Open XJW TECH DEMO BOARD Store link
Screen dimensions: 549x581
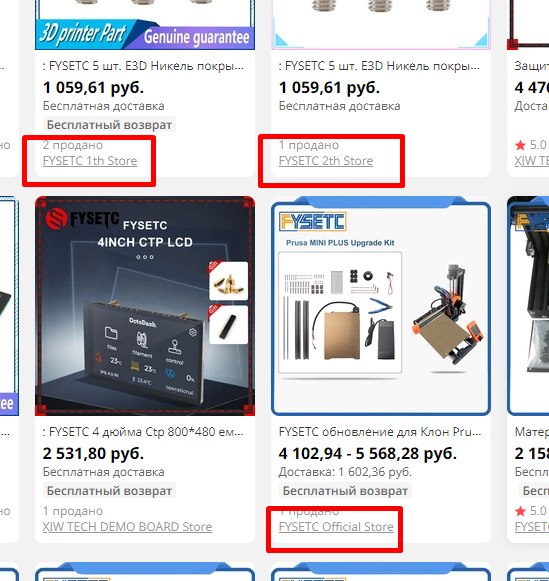point(127,527)
